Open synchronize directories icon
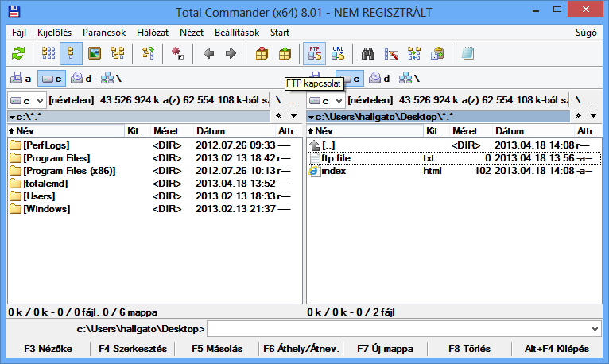Image resolution: width=609 pixels, height=364 pixels. [x=414, y=53]
